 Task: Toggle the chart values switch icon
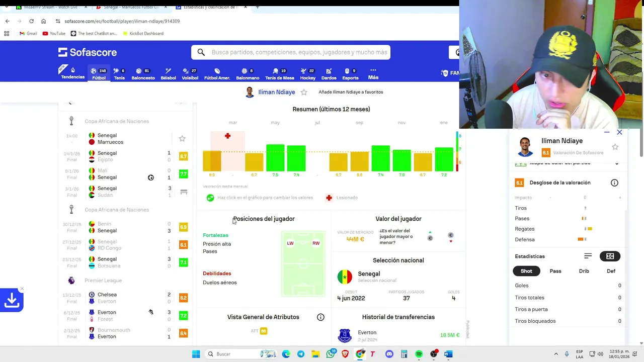point(210,198)
